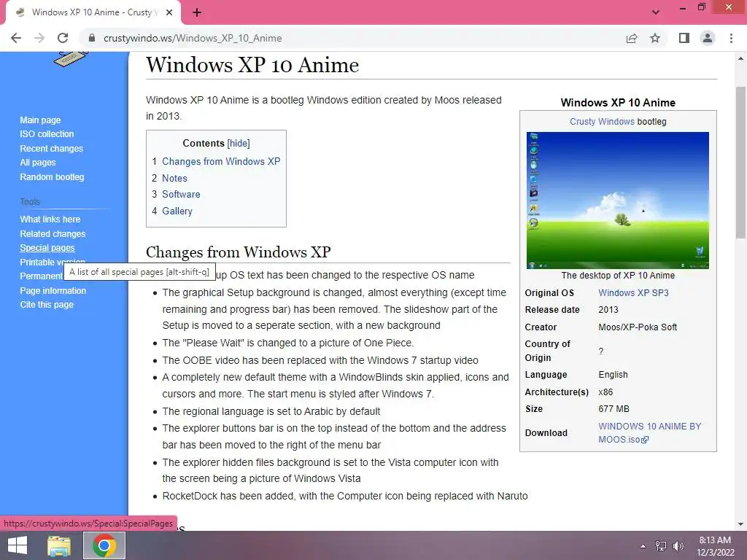The image size is (747, 560).
Task: Click the 'English' language value
Action: [x=613, y=375]
